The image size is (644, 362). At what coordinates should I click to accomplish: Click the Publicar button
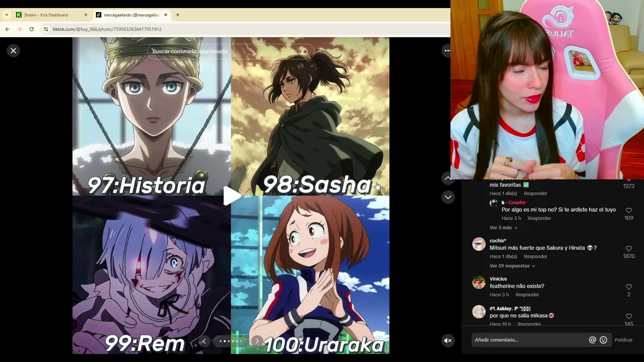623,340
